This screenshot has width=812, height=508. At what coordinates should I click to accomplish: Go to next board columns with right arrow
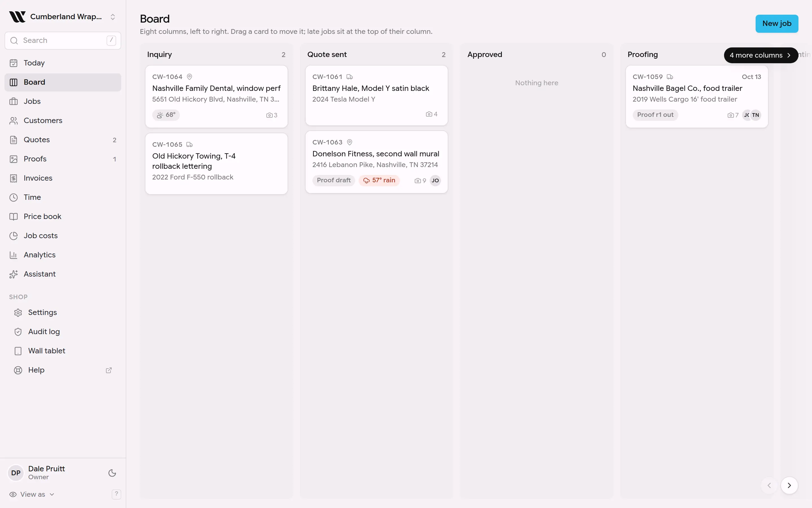(x=789, y=485)
